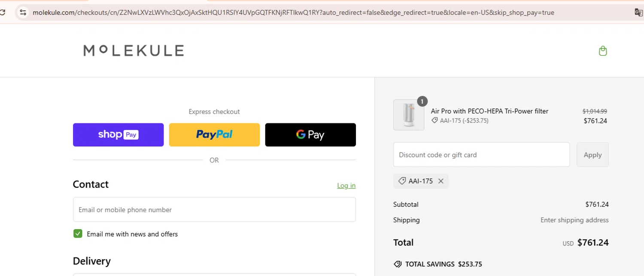
Task: Remove the AAI-175 discount code
Action: (440, 181)
